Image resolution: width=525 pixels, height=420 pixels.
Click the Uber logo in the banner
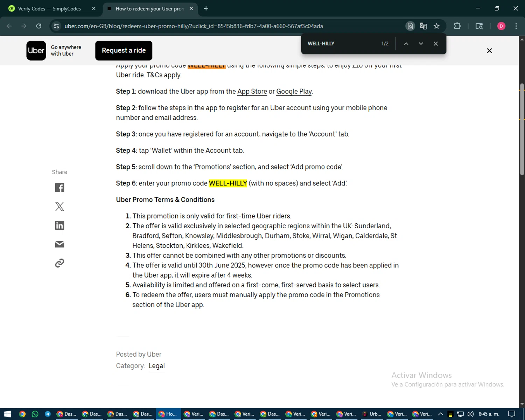coord(36,51)
